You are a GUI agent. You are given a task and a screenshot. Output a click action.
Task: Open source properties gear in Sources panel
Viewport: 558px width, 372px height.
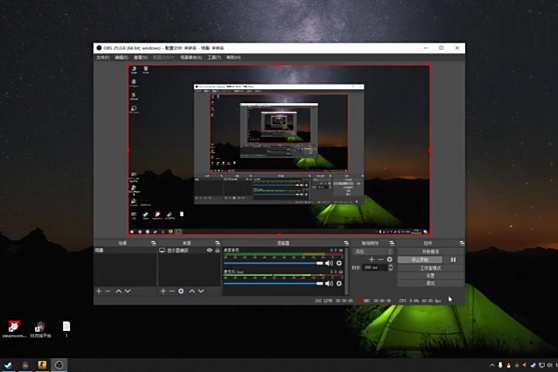coord(181,291)
